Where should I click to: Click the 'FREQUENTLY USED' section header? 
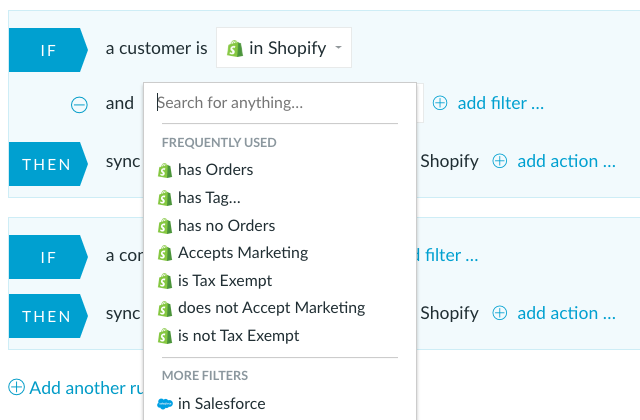coord(219,142)
